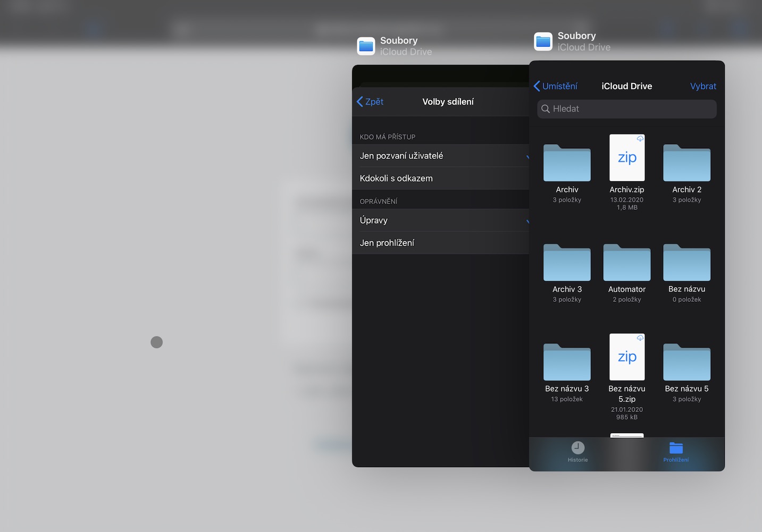Screen dimensions: 762x532
Task: Open the Bez názvu 3 folder
Action: [567, 362]
